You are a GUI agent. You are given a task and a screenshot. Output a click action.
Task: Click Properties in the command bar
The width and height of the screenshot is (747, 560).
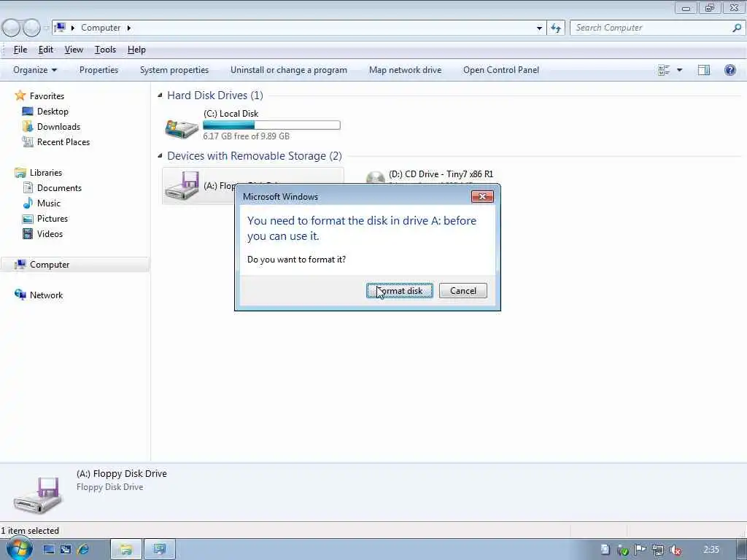pyautogui.click(x=98, y=70)
